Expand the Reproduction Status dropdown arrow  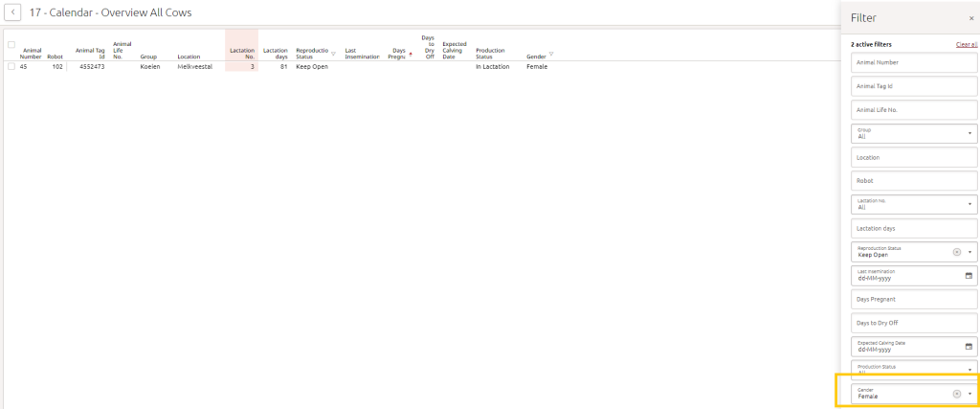970,252
